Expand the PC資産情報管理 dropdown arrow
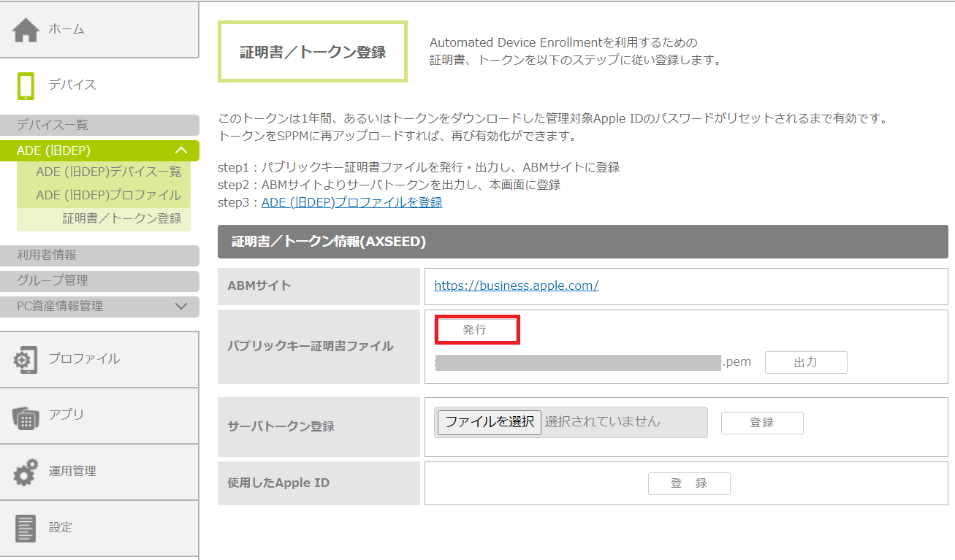The height and width of the screenshot is (560, 955). click(182, 307)
